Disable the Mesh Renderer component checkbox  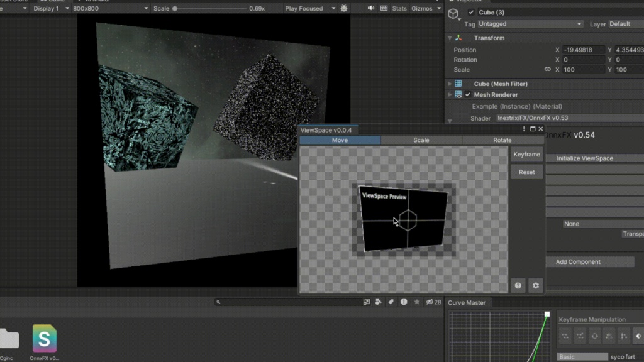pos(467,94)
